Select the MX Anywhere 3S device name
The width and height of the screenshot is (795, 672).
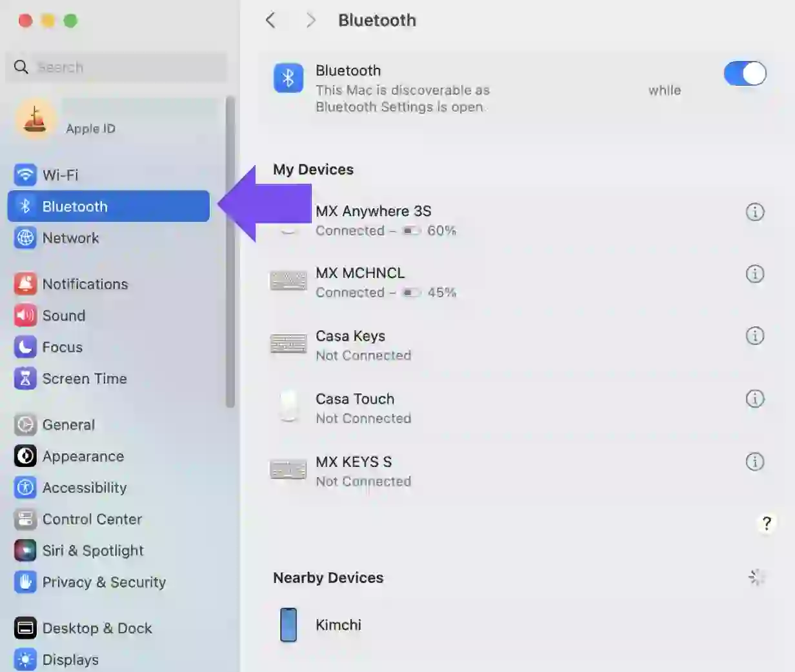[x=374, y=211]
